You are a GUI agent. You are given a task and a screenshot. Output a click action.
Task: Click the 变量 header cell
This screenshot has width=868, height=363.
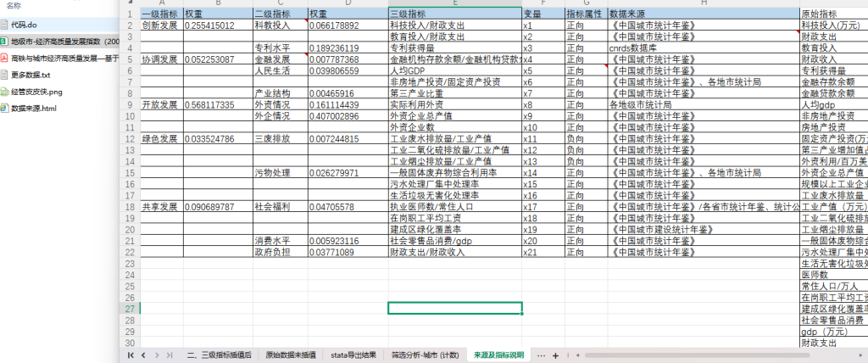pos(543,14)
